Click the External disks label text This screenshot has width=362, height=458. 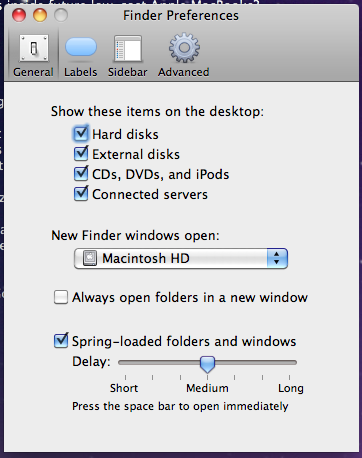136,154
